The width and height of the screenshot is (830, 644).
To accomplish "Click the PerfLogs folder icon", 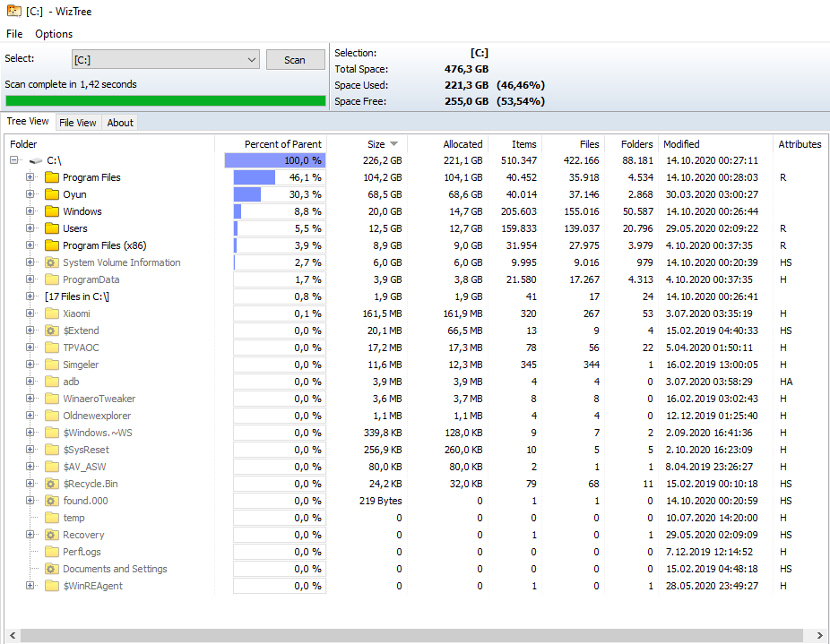I will point(51,552).
